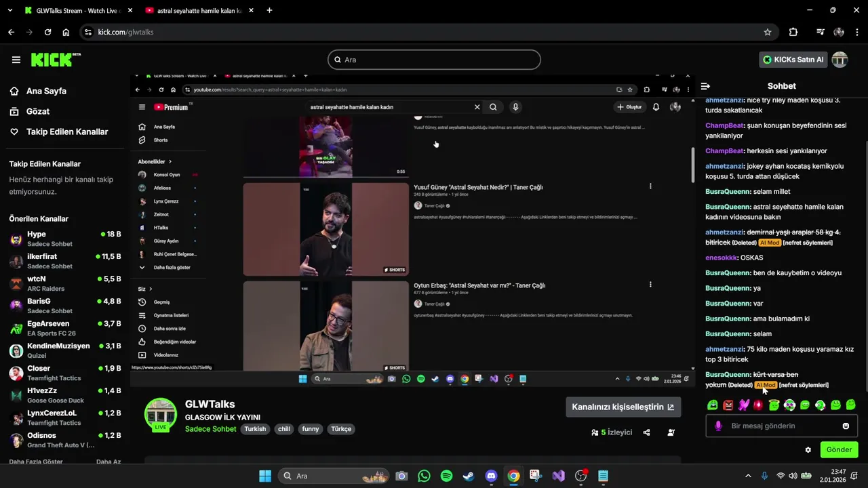Launch WhatsApp from the taskbar
The width and height of the screenshot is (868, 488).
(x=424, y=476)
